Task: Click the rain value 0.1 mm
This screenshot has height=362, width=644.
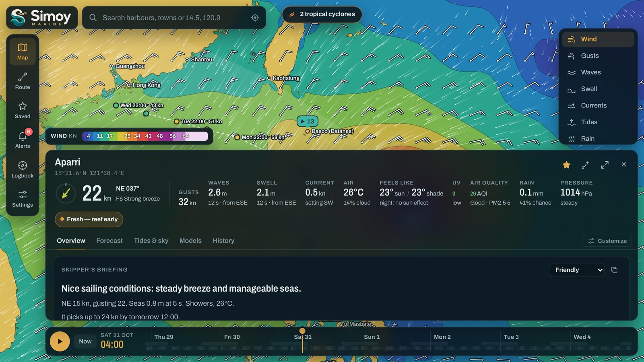Action: point(531,193)
